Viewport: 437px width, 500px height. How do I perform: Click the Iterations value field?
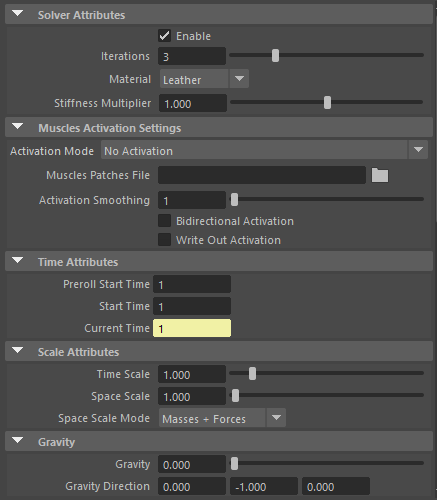[x=192, y=56]
